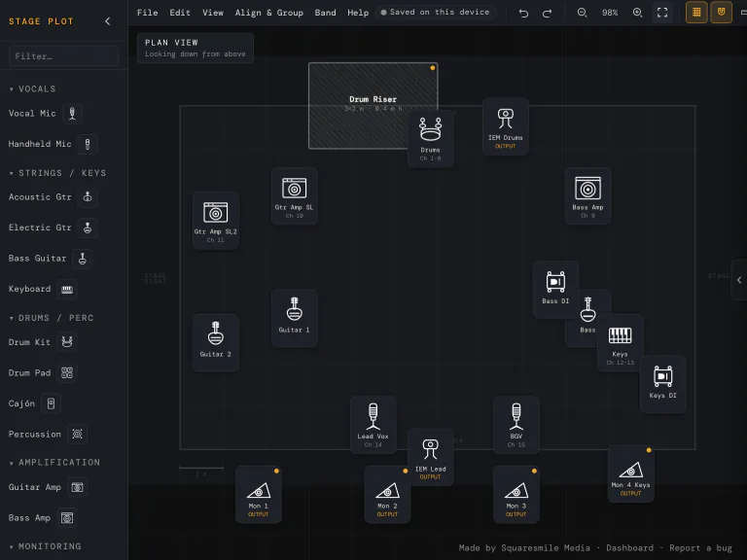Viewport: 747px width, 560px height.
Task: Pick the Drum Pad palette icon
Action: 67,373
